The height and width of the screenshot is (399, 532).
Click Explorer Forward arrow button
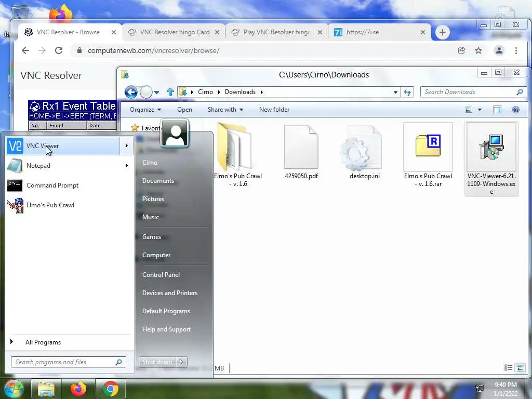pos(146,92)
